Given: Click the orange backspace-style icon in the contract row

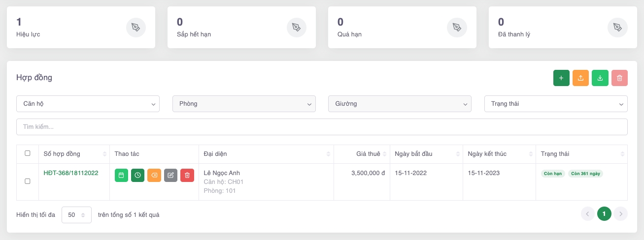Looking at the screenshot, I should coord(154,176).
